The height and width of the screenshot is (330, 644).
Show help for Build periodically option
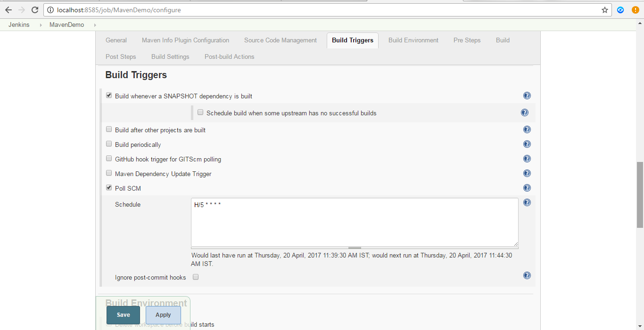point(527,144)
